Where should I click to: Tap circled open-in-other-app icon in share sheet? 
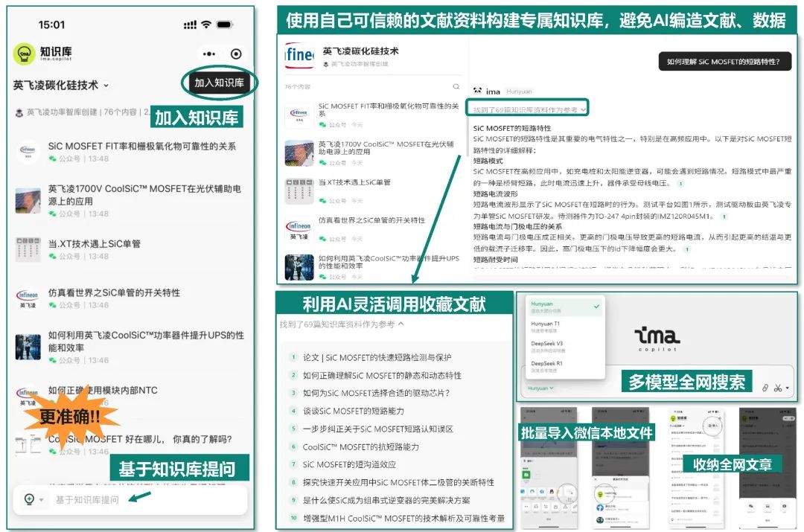pyautogui.click(x=569, y=493)
